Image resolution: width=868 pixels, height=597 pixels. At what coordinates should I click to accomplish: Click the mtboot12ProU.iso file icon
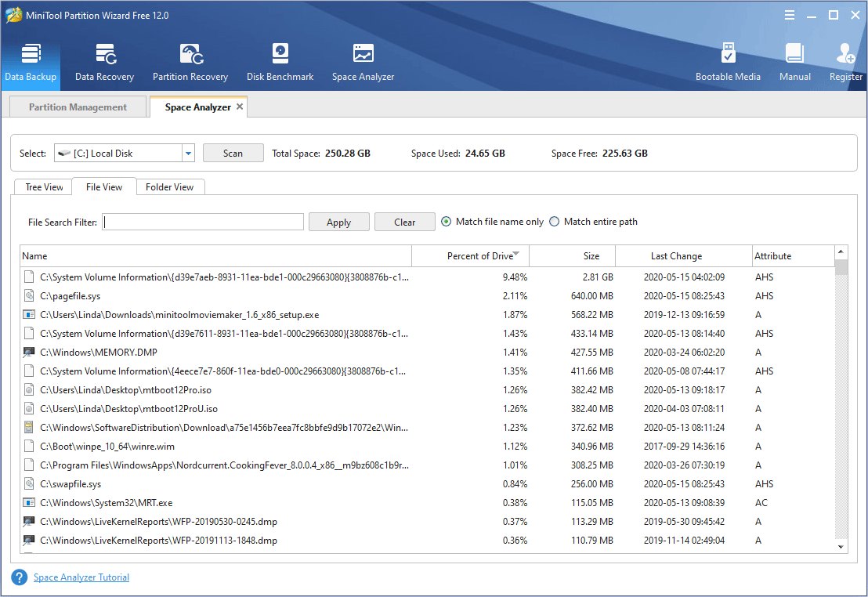[x=29, y=409]
